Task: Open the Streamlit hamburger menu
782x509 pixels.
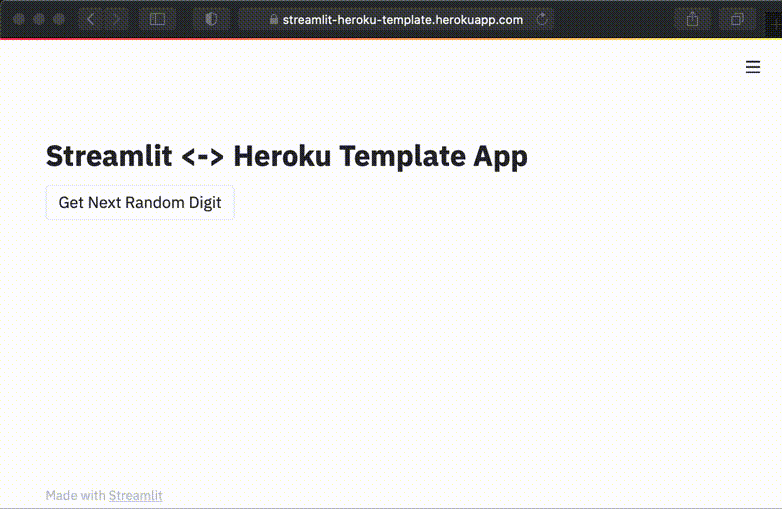Action: pos(753,67)
